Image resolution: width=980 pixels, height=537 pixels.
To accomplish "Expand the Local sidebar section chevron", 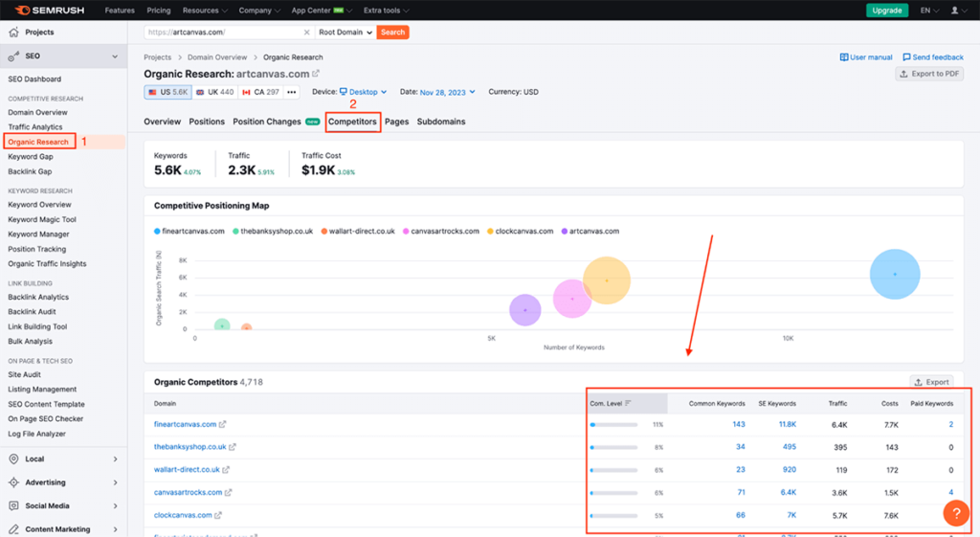I will (115, 459).
